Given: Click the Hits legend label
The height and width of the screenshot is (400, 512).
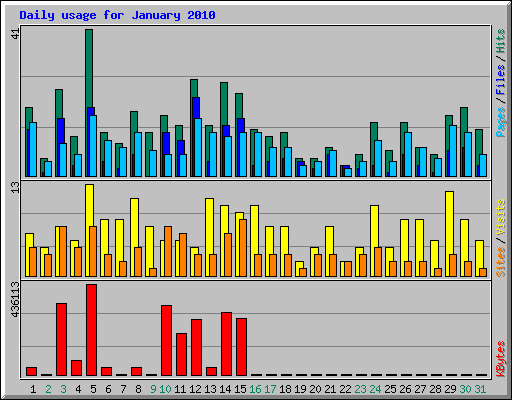Looking at the screenshot, I should click(500, 41).
